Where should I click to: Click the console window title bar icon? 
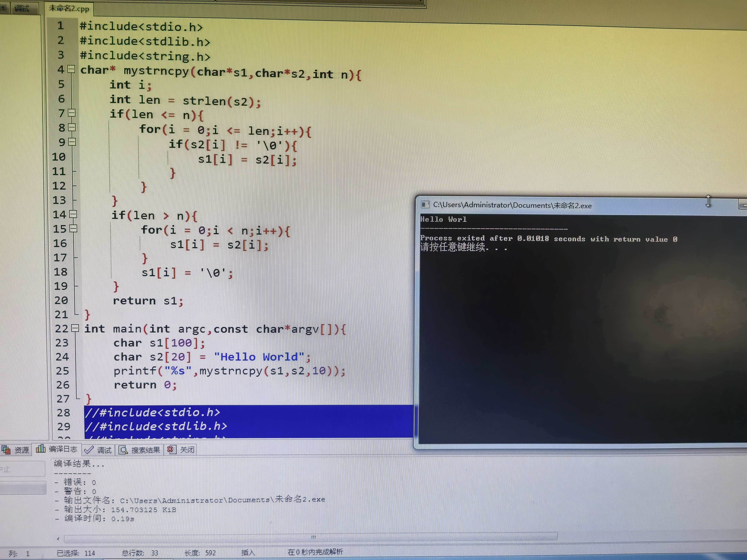click(x=425, y=205)
